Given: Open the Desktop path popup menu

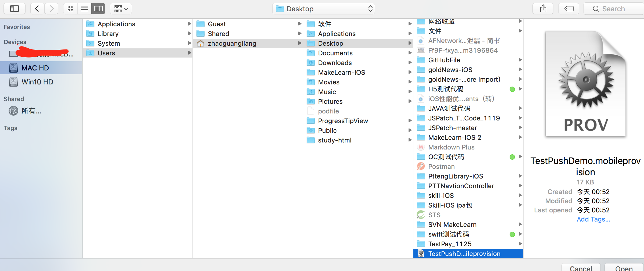Looking at the screenshot, I should 323,9.
